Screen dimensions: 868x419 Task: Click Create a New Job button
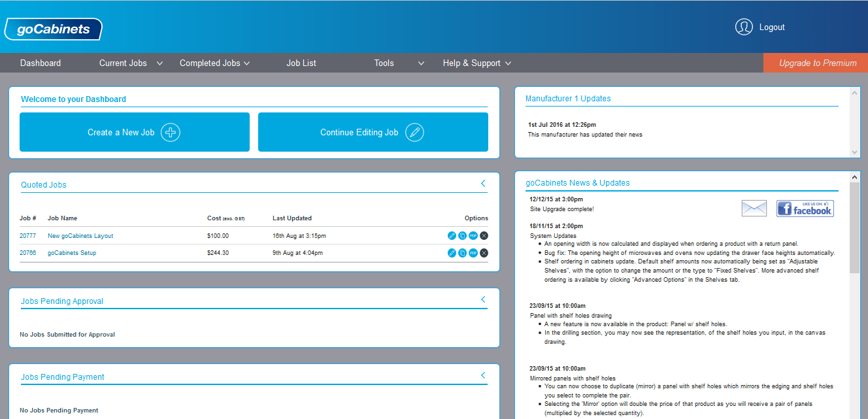pyautogui.click(x=134, y=132)
